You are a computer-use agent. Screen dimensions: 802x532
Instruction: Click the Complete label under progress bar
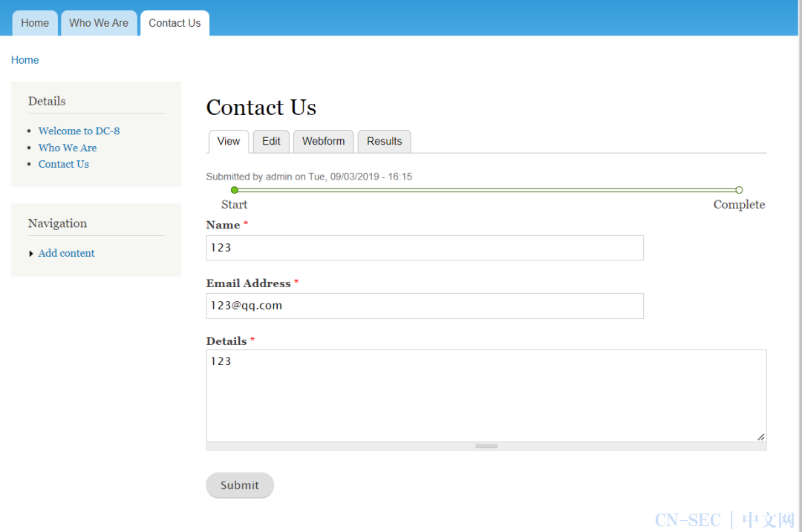739,205
